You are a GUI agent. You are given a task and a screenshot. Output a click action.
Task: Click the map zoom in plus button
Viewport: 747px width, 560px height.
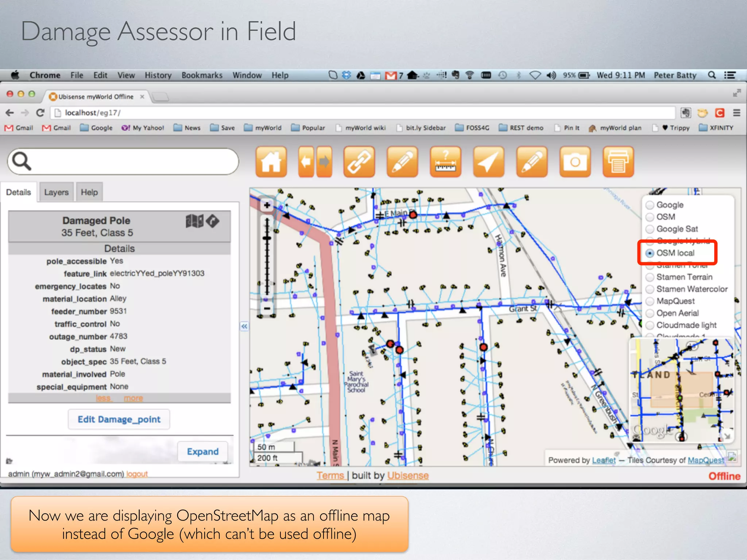pos(267,205)
